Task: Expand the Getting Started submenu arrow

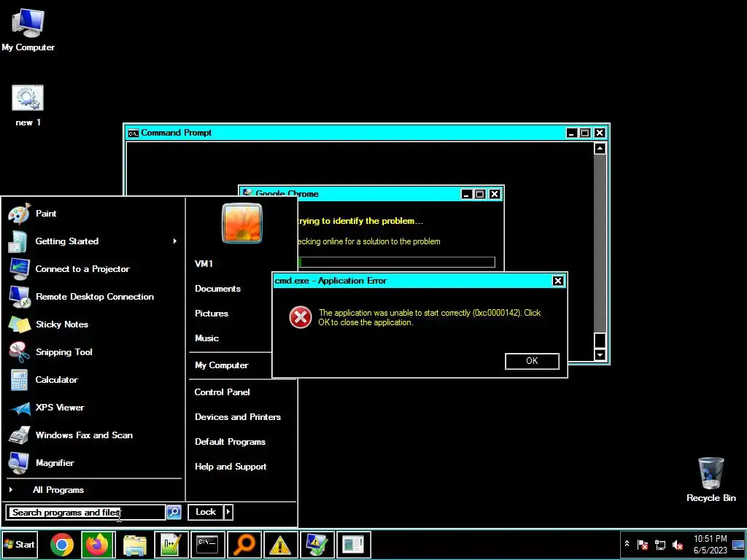Action: coord(175,241)
